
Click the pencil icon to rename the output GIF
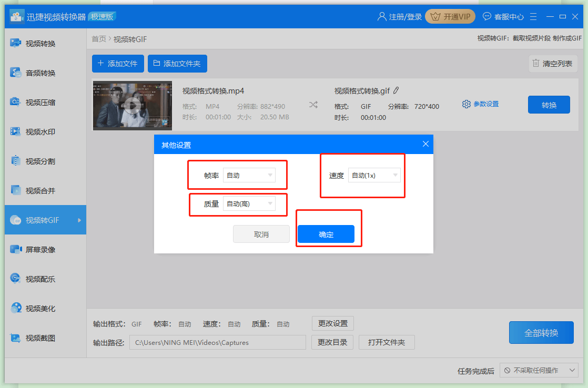[396, 90]
